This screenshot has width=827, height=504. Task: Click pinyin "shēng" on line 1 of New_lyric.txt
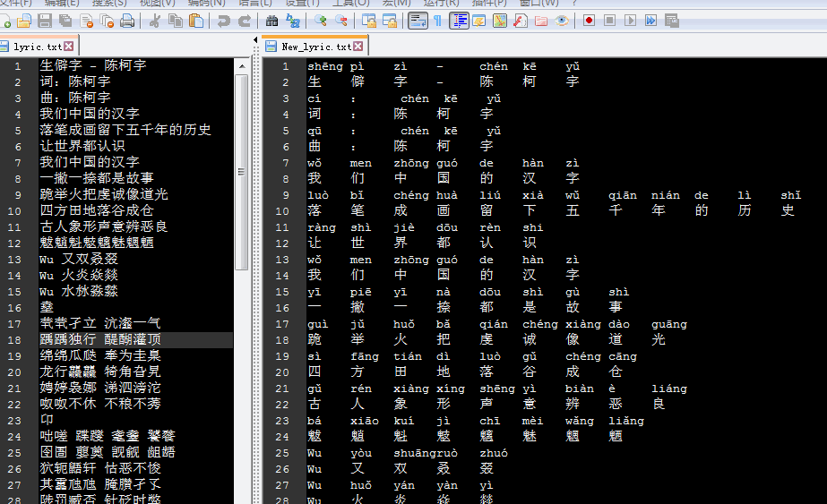tap(325, 66)
